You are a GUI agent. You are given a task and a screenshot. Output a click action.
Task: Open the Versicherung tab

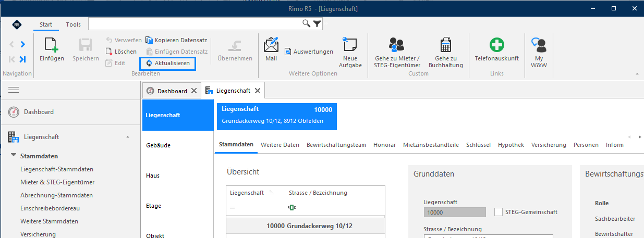549,145
